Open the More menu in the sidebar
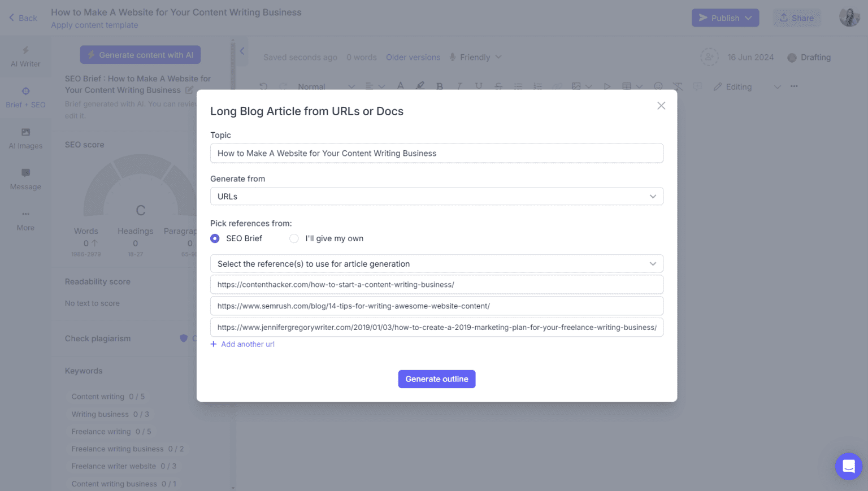This screenshot has width=868, height=491. coord(25,220)
